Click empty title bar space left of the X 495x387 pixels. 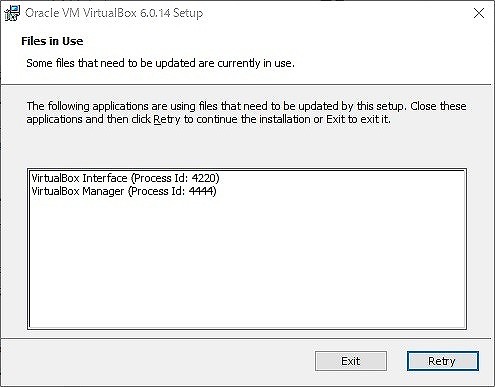coord(333,13)
